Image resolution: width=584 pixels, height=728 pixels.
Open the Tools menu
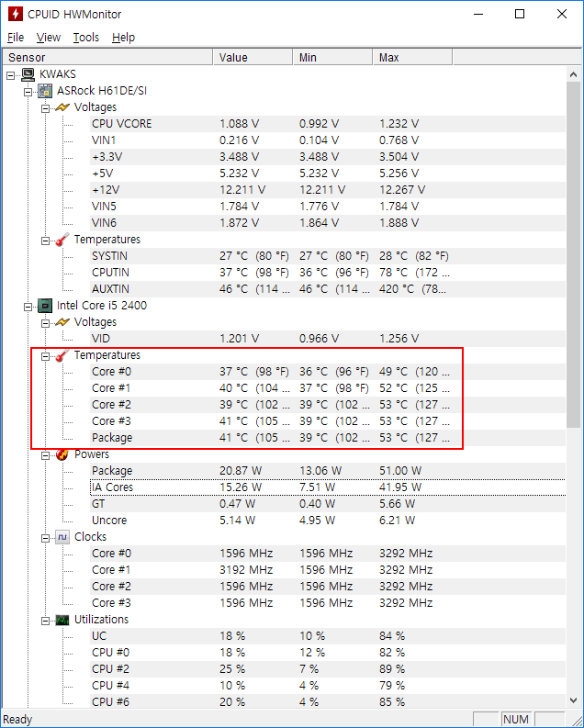point(86,37)
